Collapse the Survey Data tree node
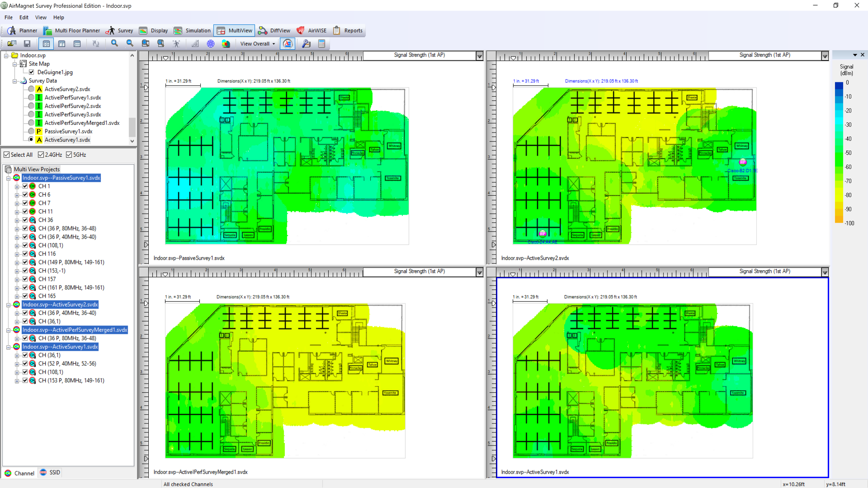The height and width of the screenshot is (488, 868). (x=14, y=81)
